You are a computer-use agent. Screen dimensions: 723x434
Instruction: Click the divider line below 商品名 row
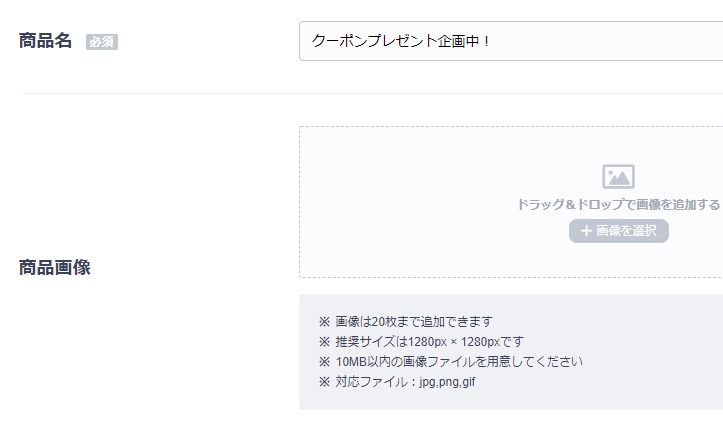click(x=371, y=93)
